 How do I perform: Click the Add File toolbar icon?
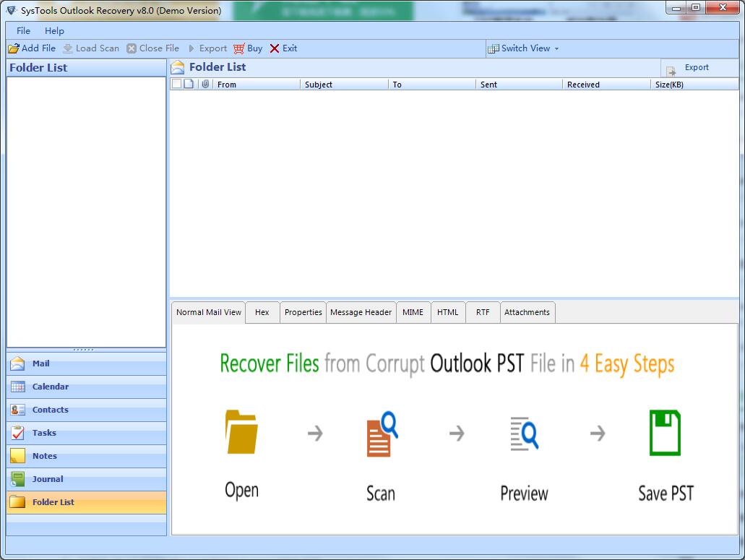14,48
